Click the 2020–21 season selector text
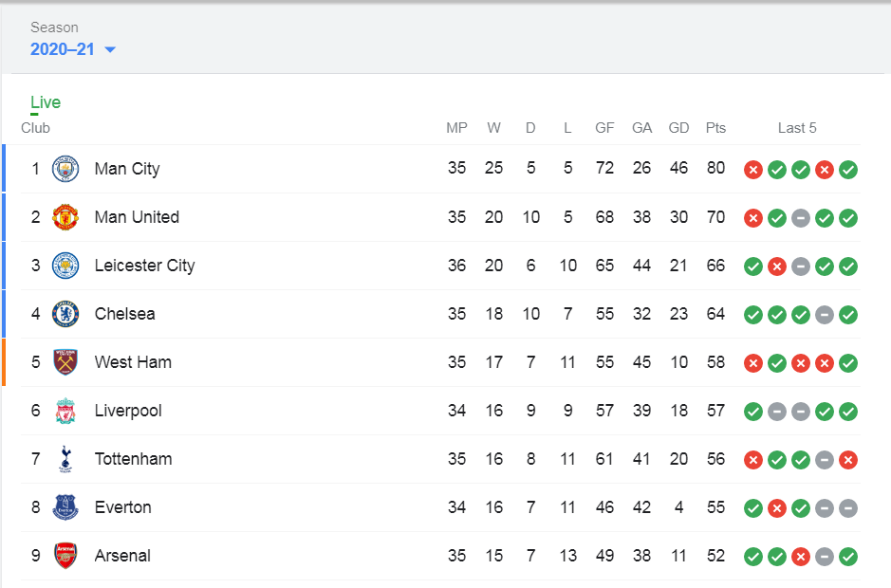This screenshot has height=588, width=891. point(63,49)
